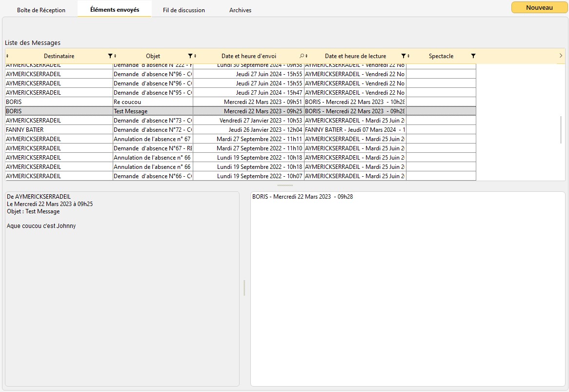This screenshot has width=569, height=392.
Task: Filter the Date et heure de lecture column
Action: 403,56
